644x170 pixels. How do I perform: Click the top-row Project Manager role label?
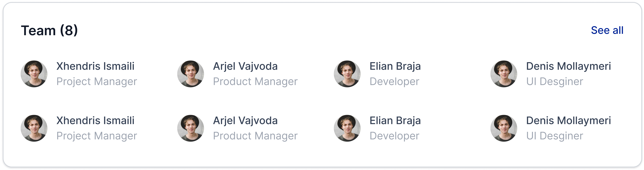pyautogui.click(x=97, y=82)
